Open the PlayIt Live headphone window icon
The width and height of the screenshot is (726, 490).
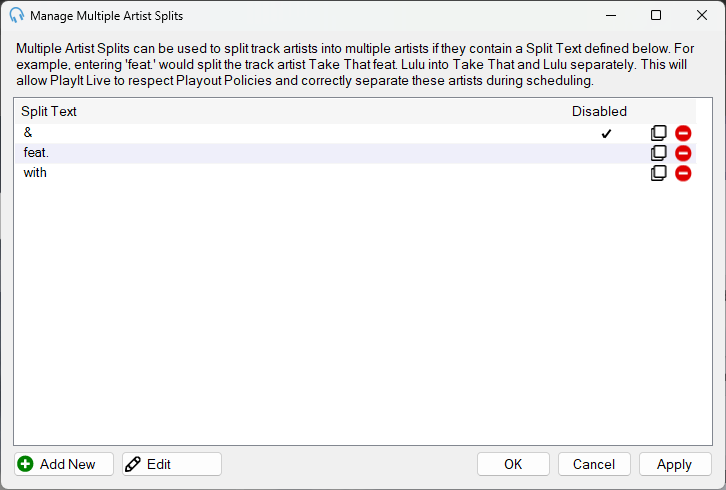coord(17,15)
